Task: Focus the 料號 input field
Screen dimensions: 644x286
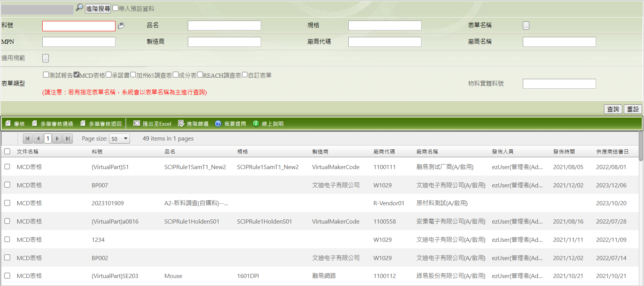Action: tap(79, 26)
